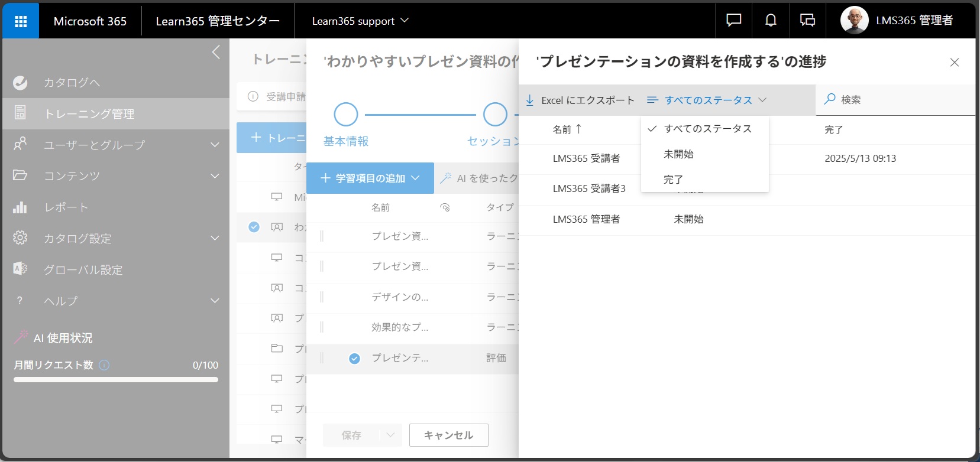Open the 基本情報 step label

tap(346, 141)
